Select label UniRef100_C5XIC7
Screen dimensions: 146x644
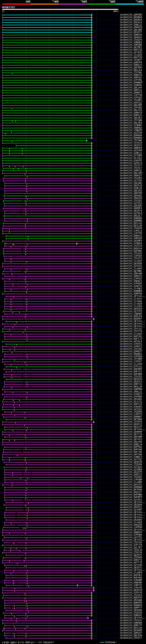(131, 165)
